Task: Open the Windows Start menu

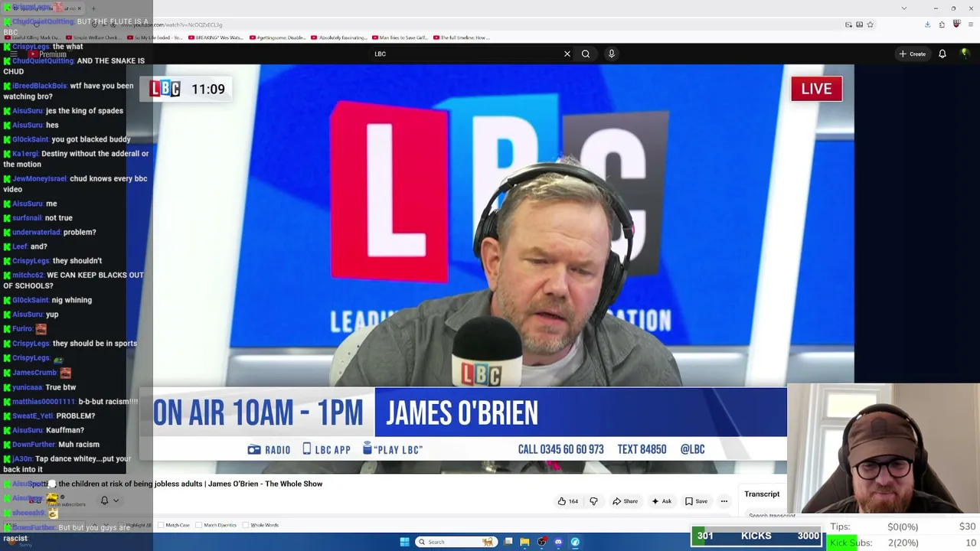Action: point(404,542)
